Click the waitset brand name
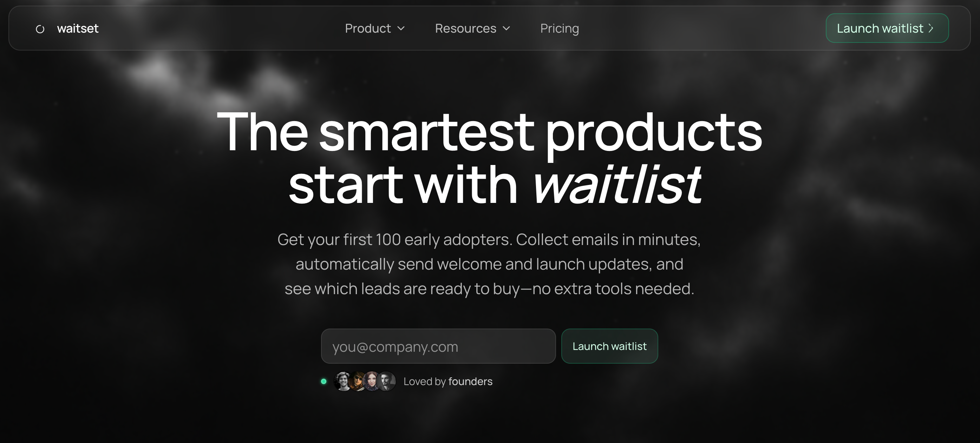The width and height of the screenshot is (980, 443). click(x=78, y=28)
